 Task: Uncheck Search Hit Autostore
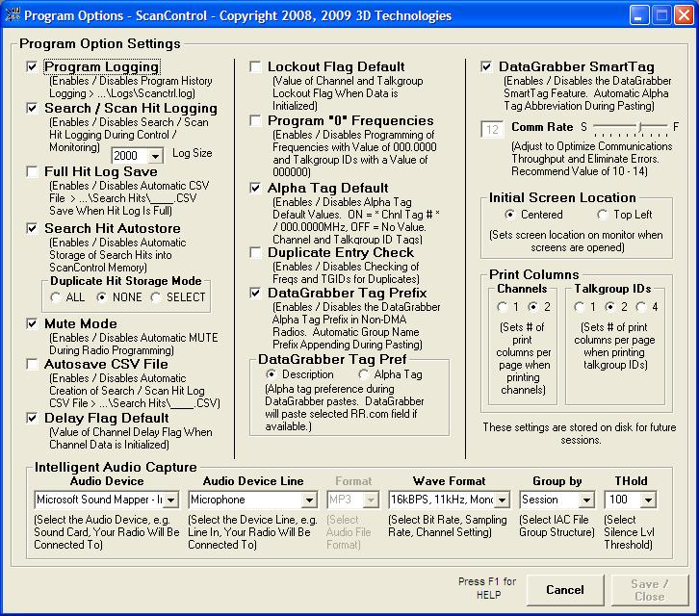click(32, 229)
